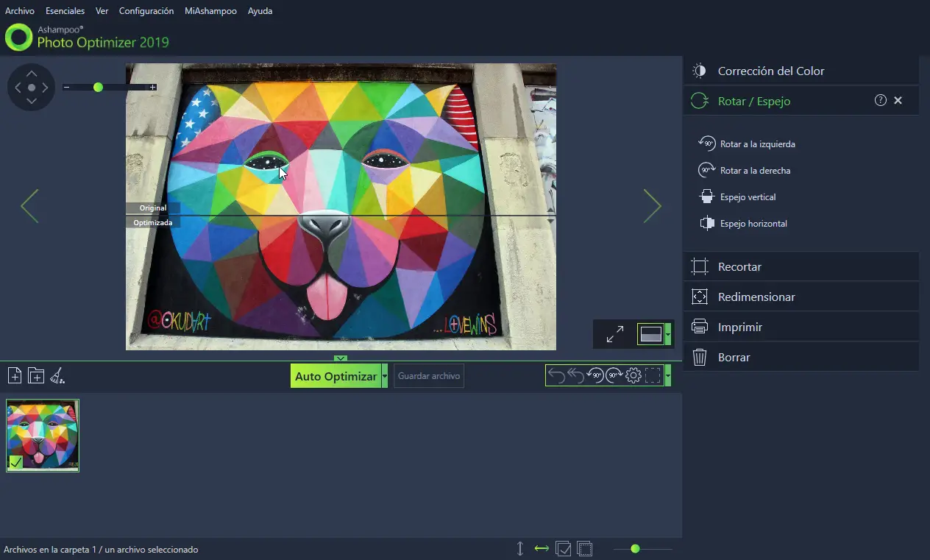Click the Original label on the divider
Screen dimensions: 930x560
[x=153, y=208]
